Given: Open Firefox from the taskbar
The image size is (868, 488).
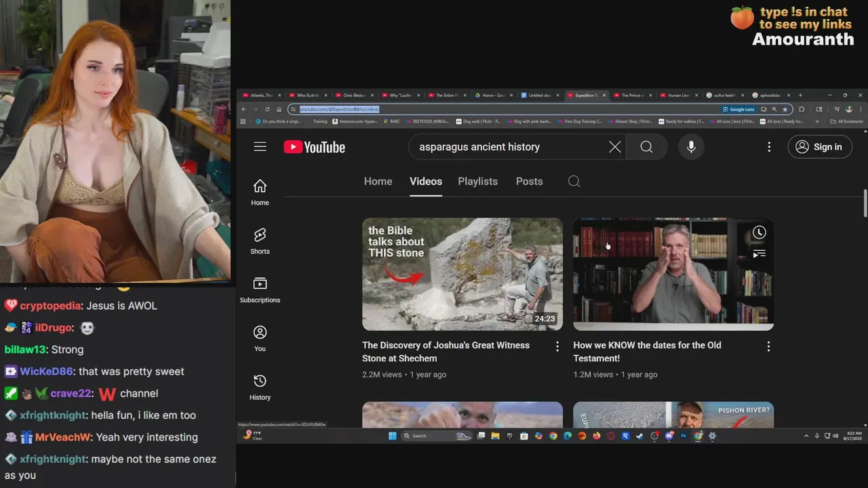Looking at the screenshot, I should 597,436.
